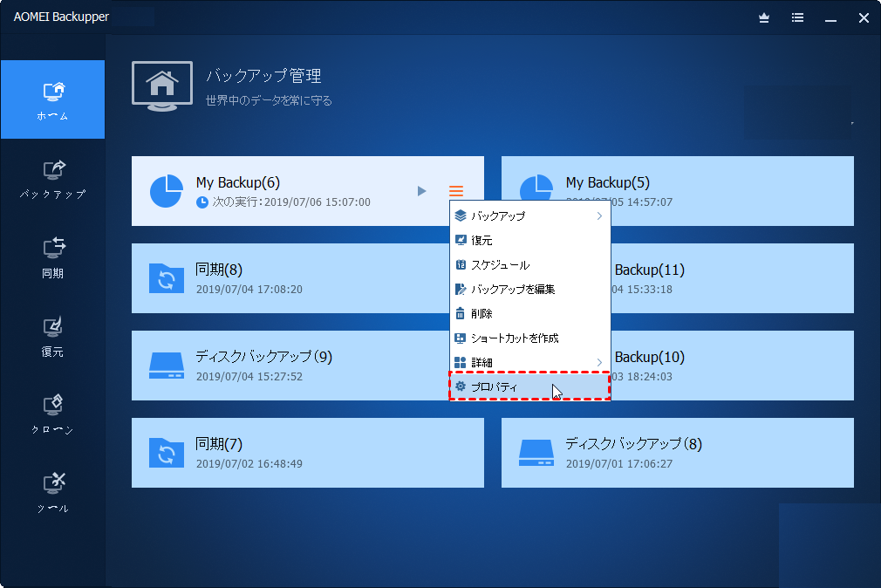Expand the 詳細 submenu arrow
881x588 pixels.
(599, 363)
